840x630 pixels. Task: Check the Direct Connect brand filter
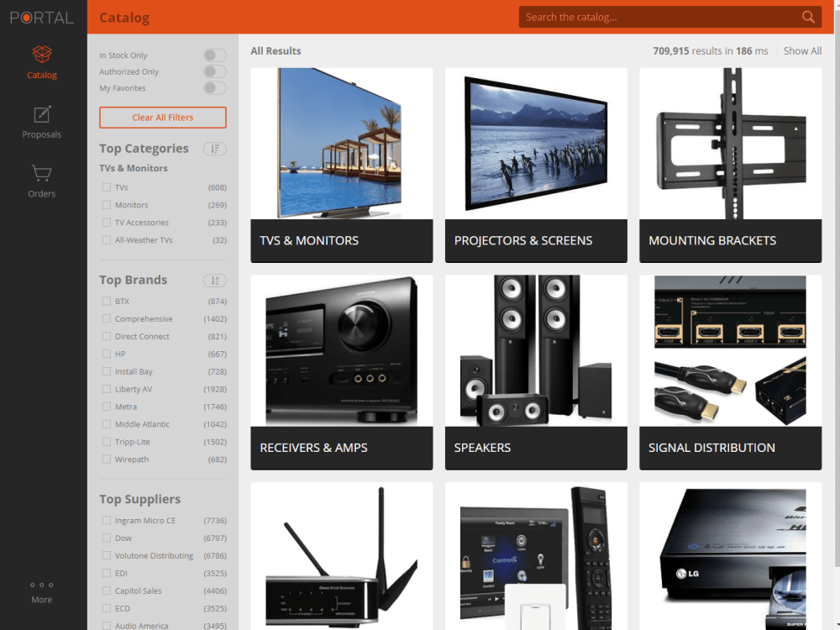[x=107, y=337]
